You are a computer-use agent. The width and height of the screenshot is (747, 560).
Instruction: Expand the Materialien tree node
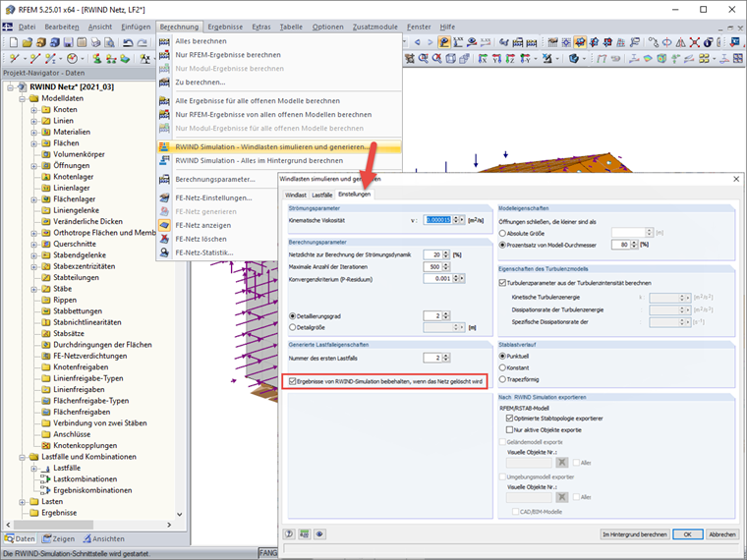pos(33,132)
